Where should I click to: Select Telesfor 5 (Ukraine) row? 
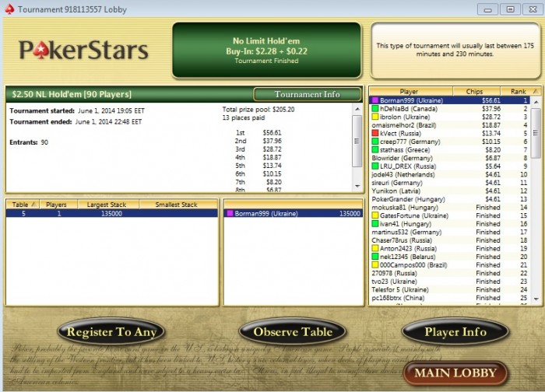pyautogui.click(x=450, y=290)
